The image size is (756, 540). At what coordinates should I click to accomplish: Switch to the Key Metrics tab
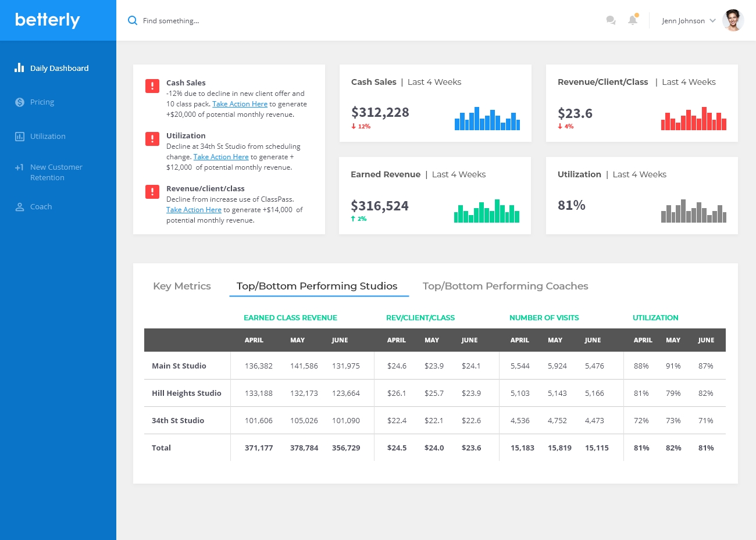point(182,286)
